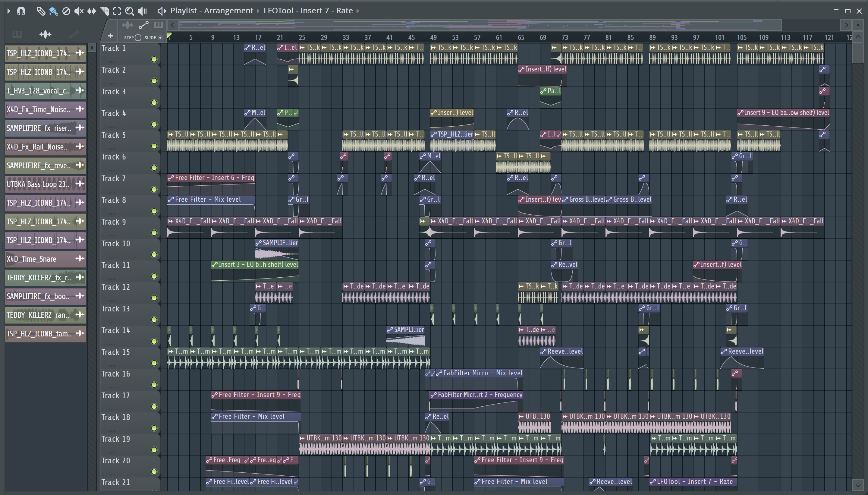Click the horizontal timeline overview scroll bar

pyautogui.click(x=480, y=25)
